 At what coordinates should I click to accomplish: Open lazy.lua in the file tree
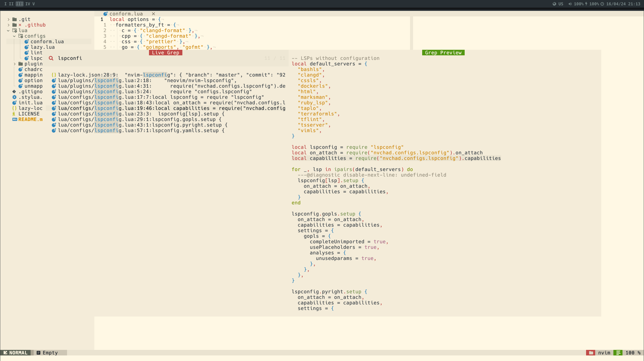click(42, 47)
